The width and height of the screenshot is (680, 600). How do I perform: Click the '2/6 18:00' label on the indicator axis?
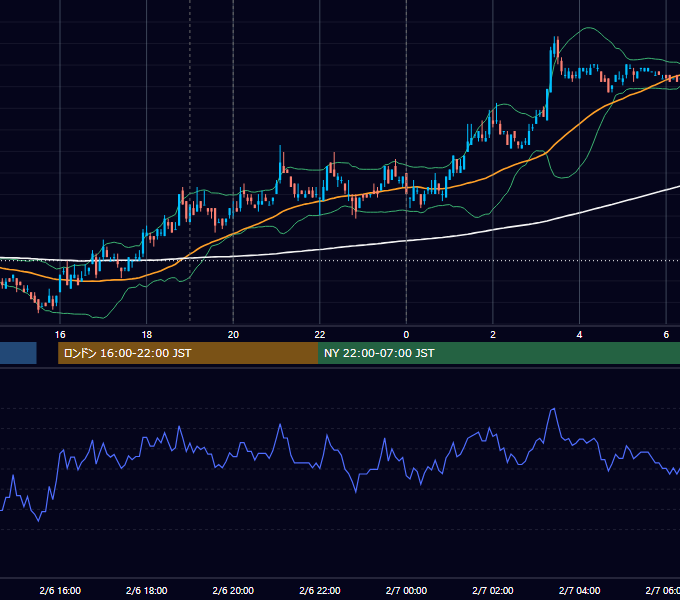[147, 590]
